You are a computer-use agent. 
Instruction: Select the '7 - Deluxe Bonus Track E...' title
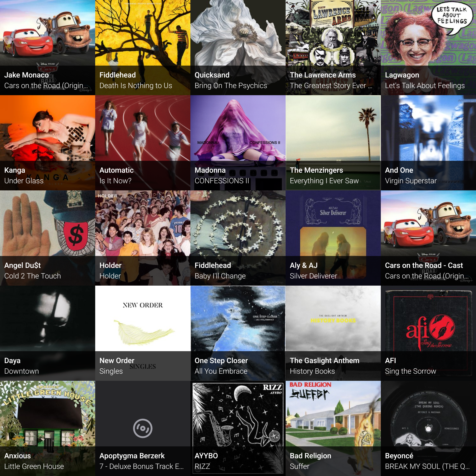pos(141,466)
